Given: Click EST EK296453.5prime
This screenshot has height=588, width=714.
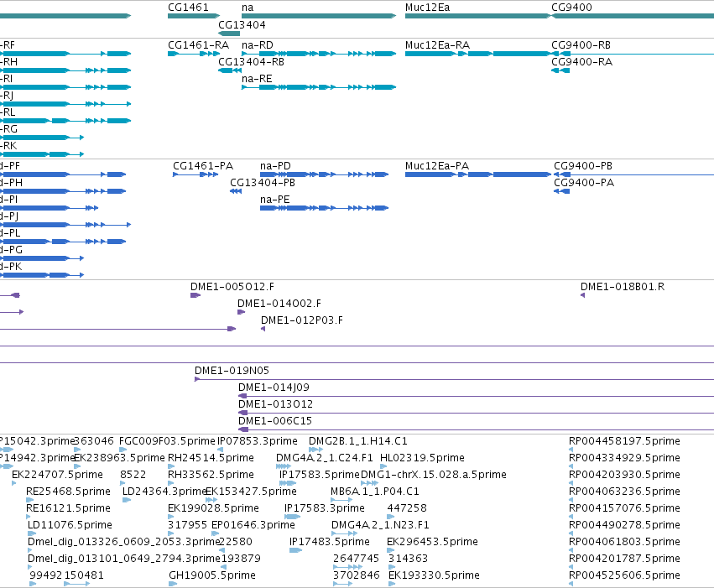Looking at the screenshot, I should [432, 542].
